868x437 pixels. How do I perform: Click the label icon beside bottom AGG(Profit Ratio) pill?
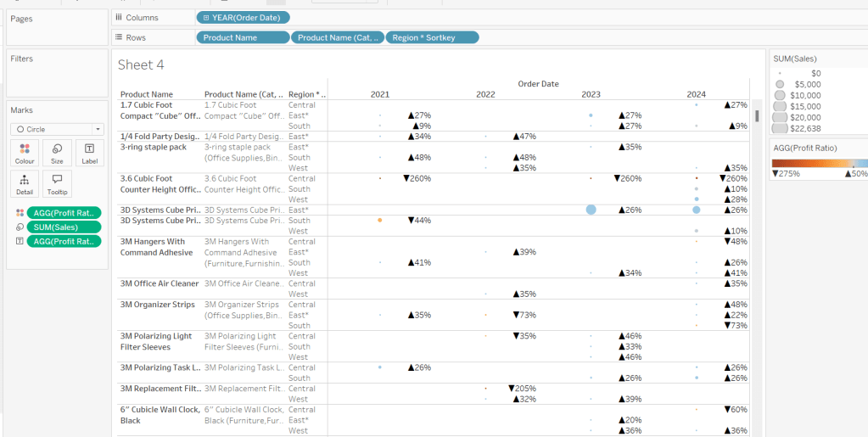(20, 242)
